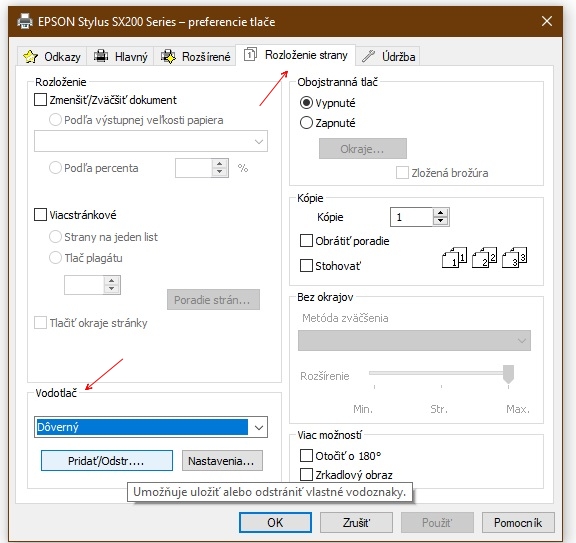
Task: Close the print preferences dialog
Action: coord(547,21)
